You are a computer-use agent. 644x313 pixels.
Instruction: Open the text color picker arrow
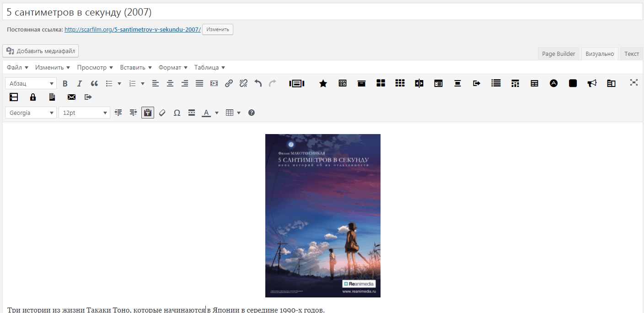pos(217,113)
